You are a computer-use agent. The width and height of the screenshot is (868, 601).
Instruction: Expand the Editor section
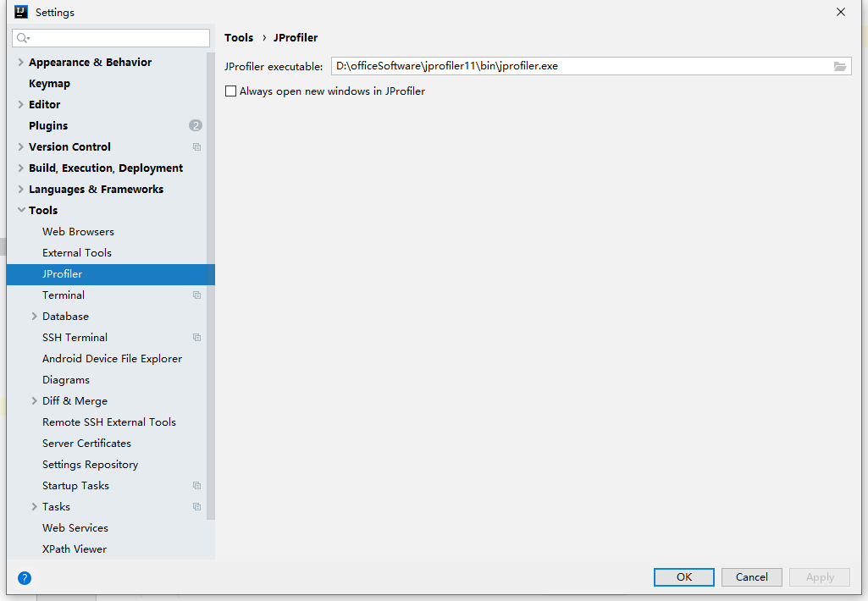click(x=20, y=105)
